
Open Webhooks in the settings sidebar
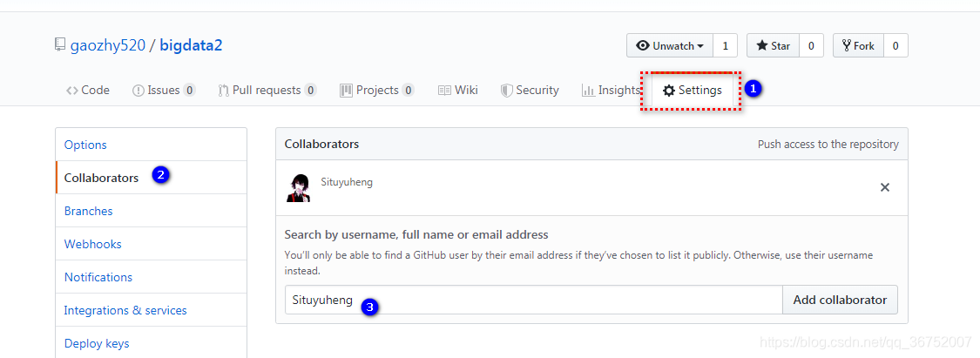[x=152, y=244]
